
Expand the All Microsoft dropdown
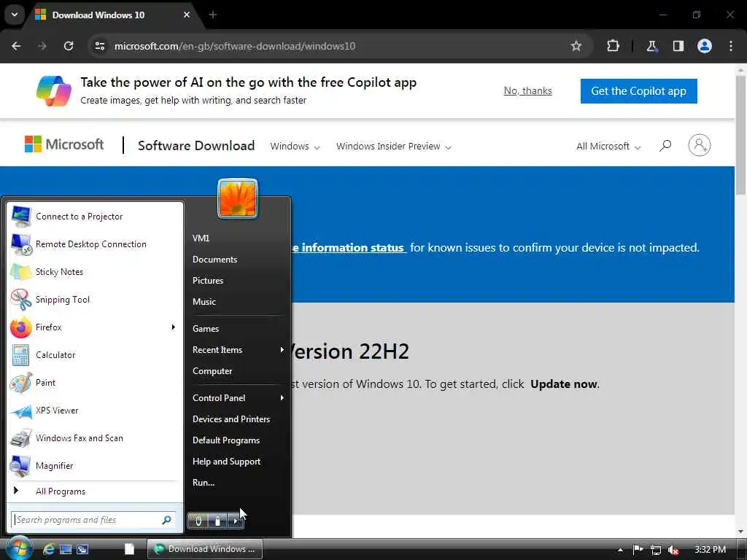coord(608,147)
